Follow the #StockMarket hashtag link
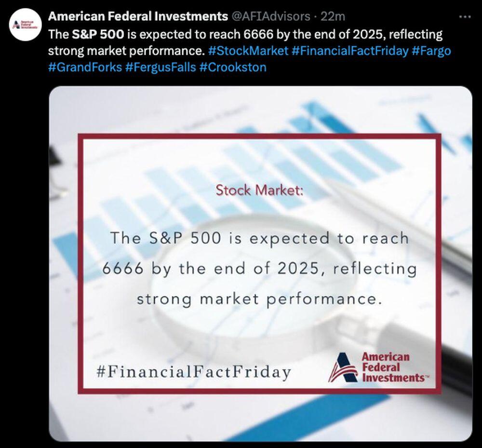The height and width of the screenshot is (448, 482). (x=249, y=51)
